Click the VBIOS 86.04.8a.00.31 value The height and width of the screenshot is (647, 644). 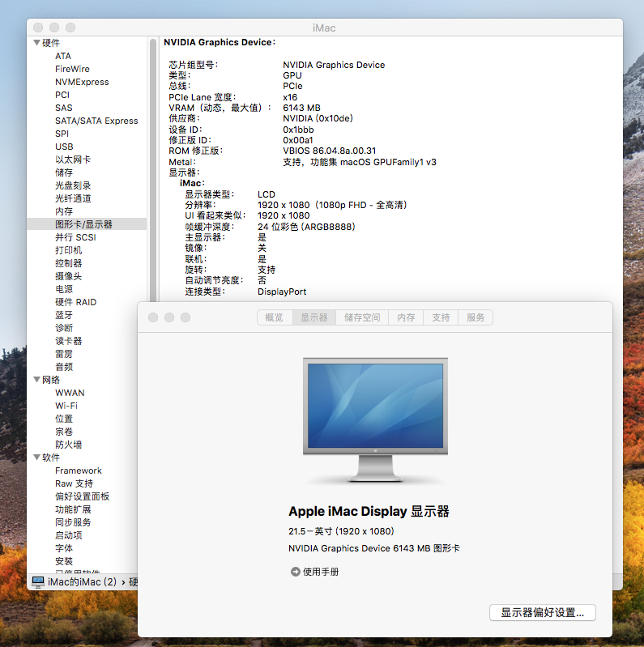click(x=330, y=151)
